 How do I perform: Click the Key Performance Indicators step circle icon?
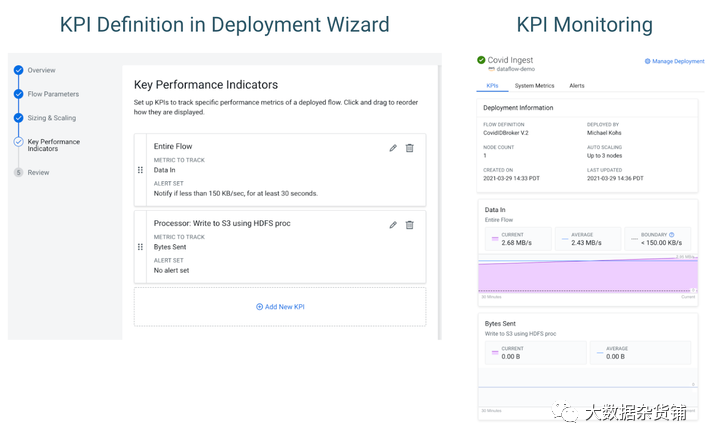19,142
